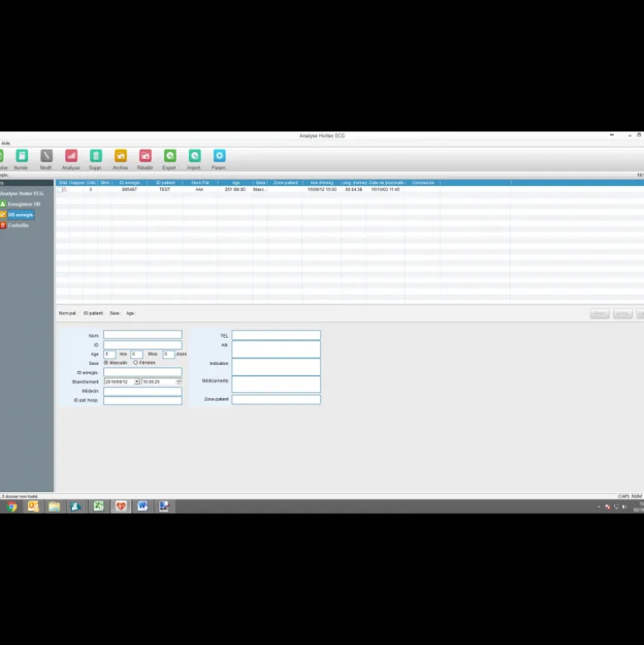Click the Numér. toolbar icon
The image size is (644, 645).
click(21, 156)
